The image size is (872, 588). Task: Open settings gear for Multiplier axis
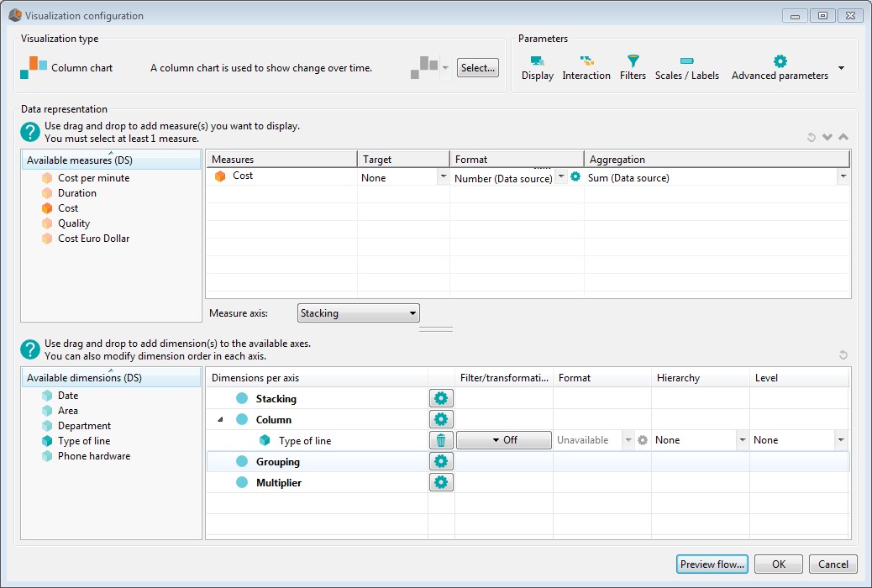point(441,482)
